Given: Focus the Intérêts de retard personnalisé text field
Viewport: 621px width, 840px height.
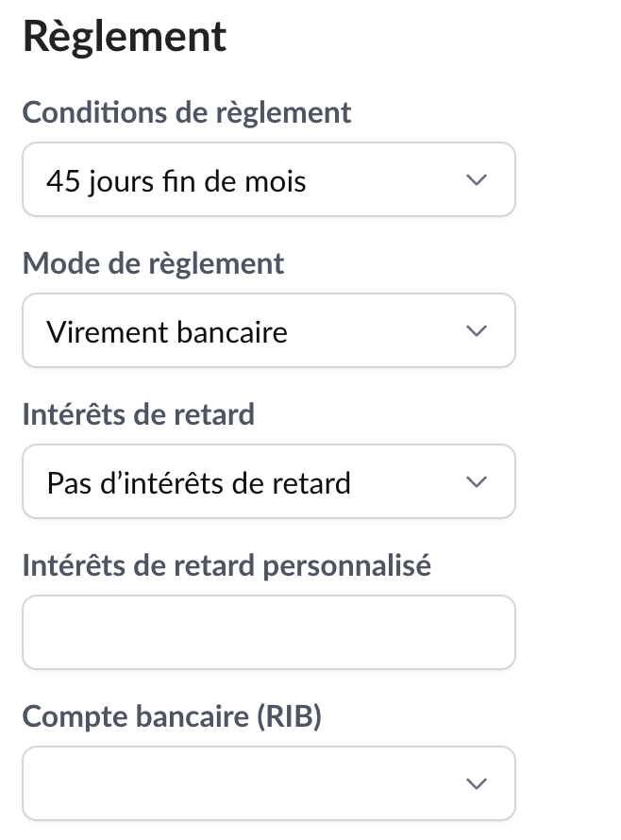Looking at the screenshot, I should pos(268,632).
